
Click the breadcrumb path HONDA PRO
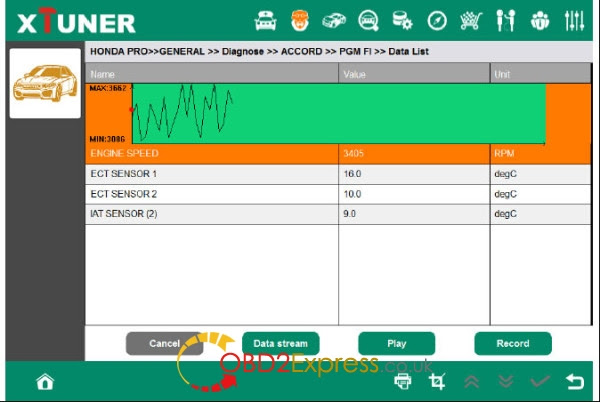point(119,52)
